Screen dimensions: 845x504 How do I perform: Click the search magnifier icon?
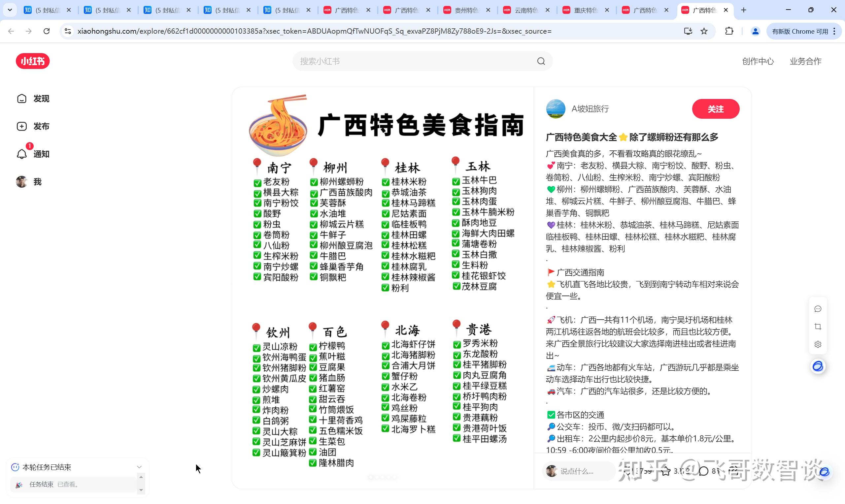tap(541, 61)
